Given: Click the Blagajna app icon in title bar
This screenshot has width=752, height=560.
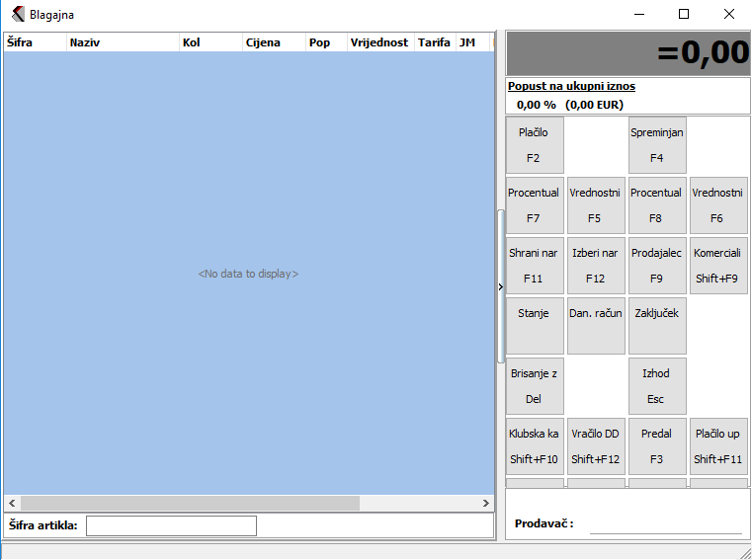Looking at the screenshot, I should pyautogui.click(x=18, y=15).
